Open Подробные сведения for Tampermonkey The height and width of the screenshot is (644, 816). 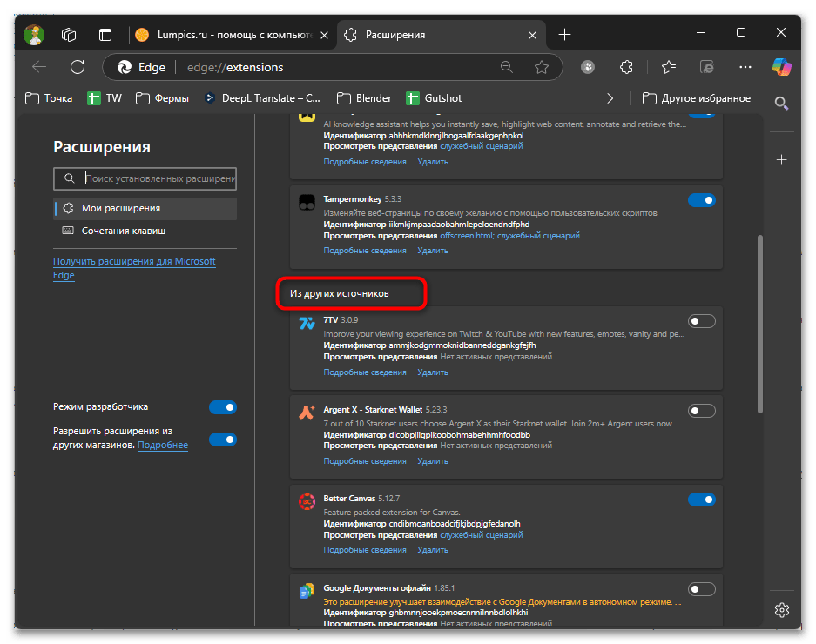[x=365, y=251]
